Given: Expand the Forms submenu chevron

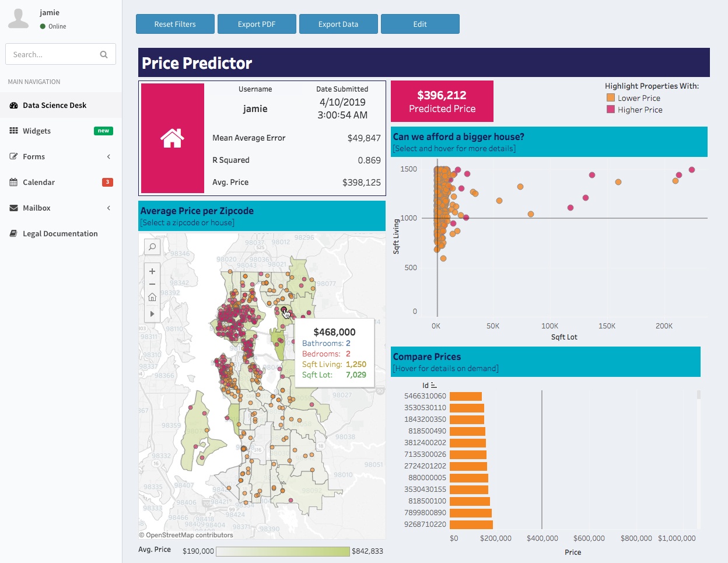Looking at the screenshot, I should pos(108,156).
